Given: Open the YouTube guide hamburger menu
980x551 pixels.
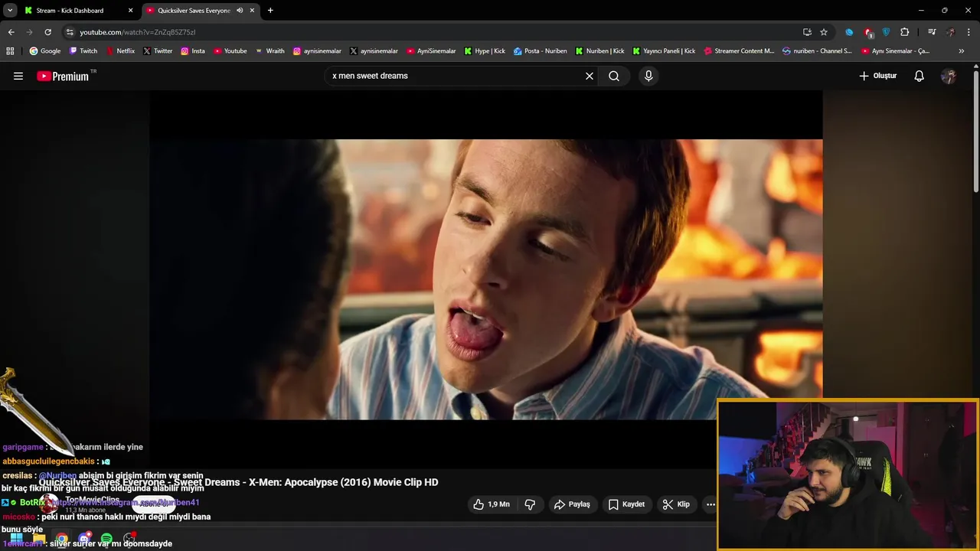Looking at the screenshot, I should (x=18, y=76).
